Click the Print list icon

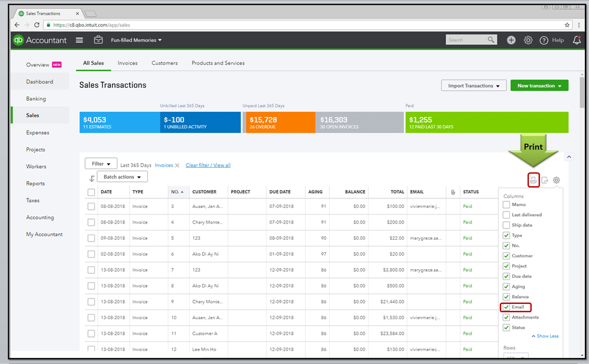[x=533, y=180]
